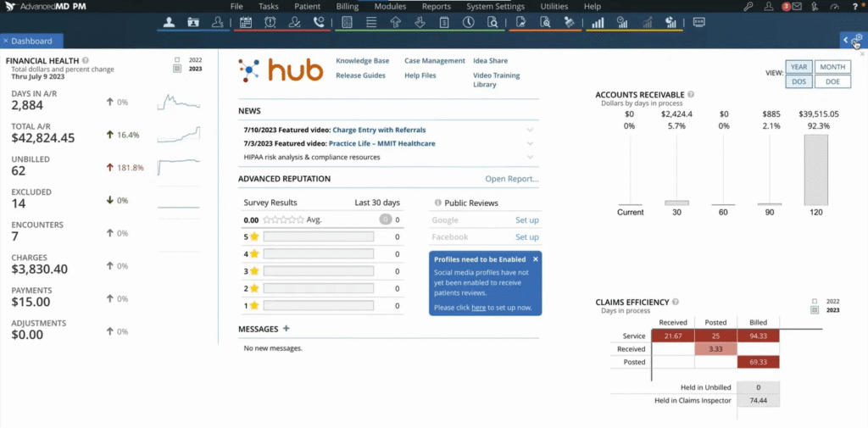
Task: Click the user silhouette top-bar icon
Action: [768, 7]
